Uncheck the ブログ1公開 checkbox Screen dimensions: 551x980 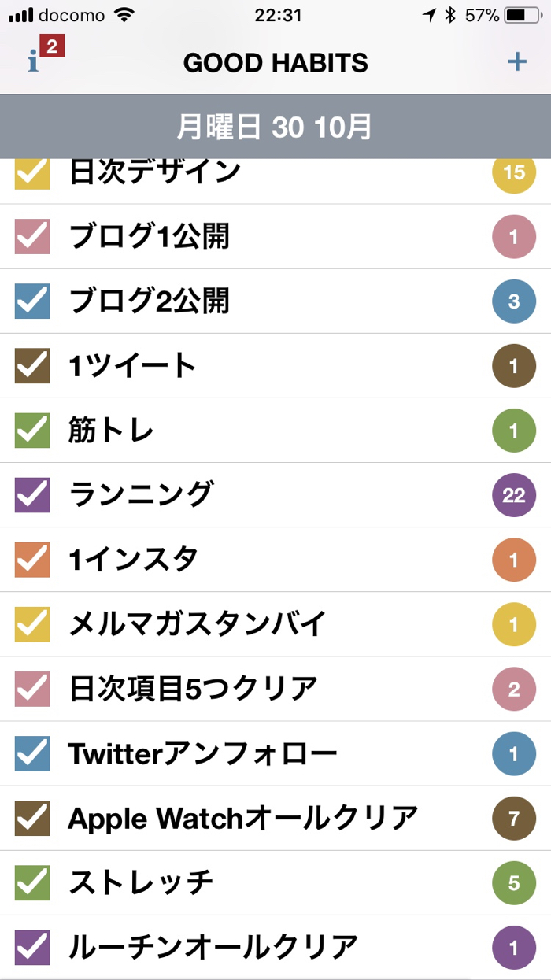tap(32, 236)
